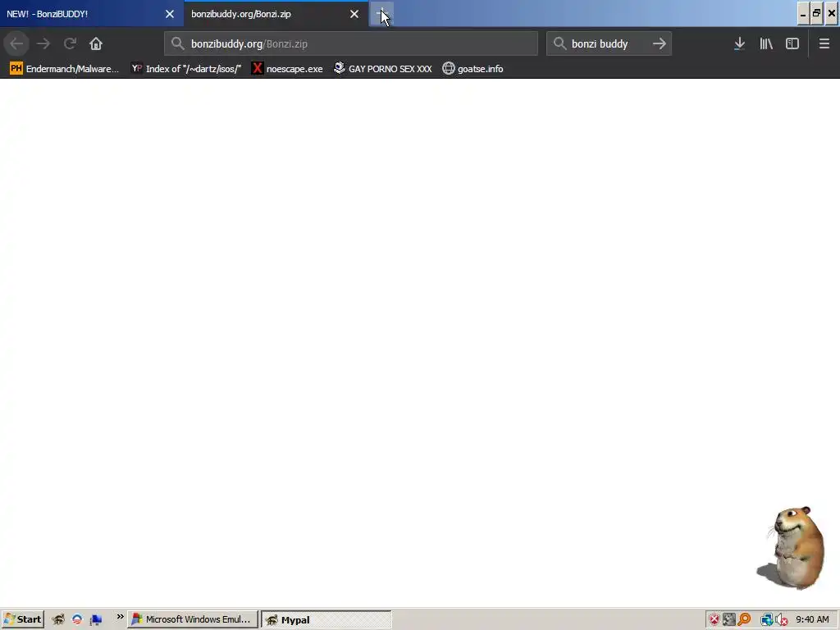Switch to Microsoft Windows Emul... taskbar window
Viewport: 840px width, 630px height.
point(193,619)
